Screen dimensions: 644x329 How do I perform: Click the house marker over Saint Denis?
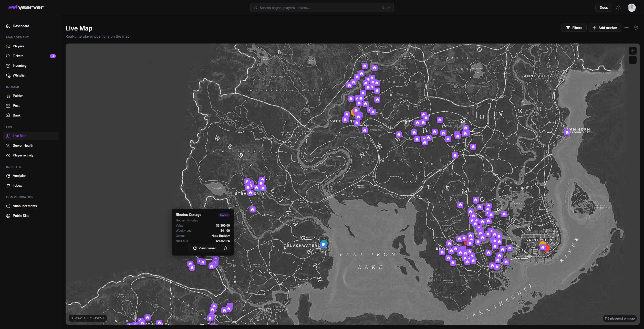(x=543, y=247)
